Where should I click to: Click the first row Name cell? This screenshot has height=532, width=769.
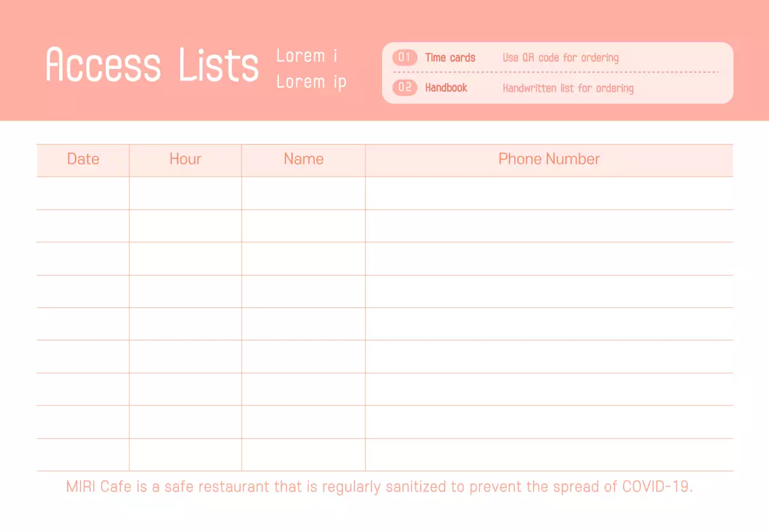pos(303,193)
